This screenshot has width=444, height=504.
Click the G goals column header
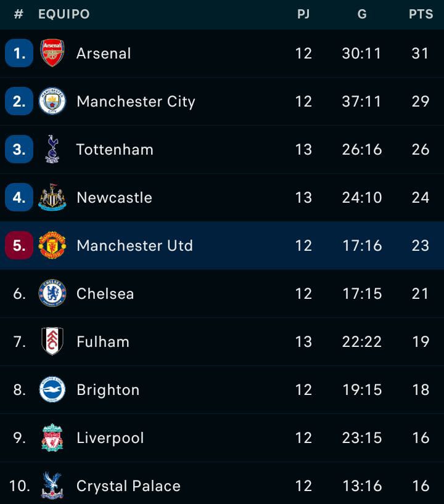[362, 14]
